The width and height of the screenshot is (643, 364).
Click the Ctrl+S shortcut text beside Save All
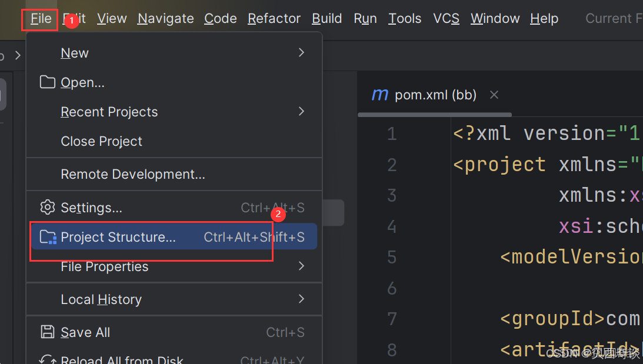pyautogui.click(x=285, y=332)
